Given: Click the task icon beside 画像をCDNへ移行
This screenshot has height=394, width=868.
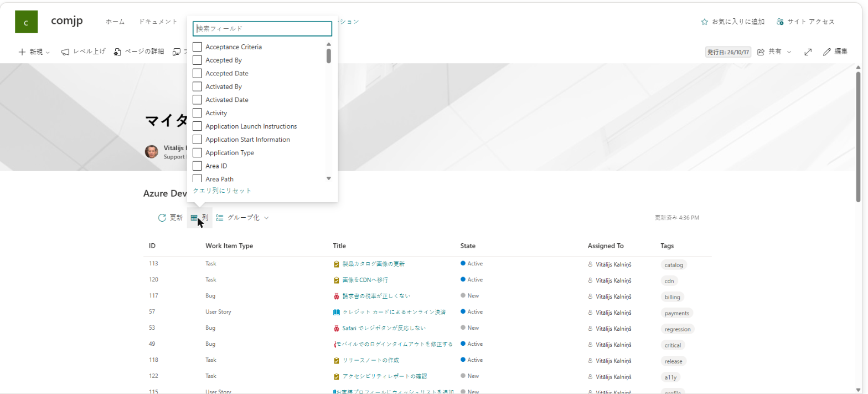Looking at the screenshot, I should (337, 280).
